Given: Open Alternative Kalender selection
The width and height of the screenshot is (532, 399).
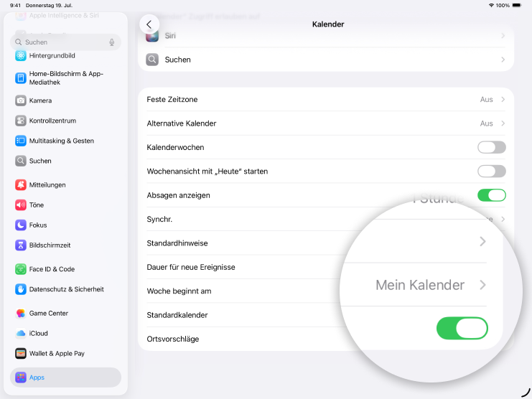Looking at the screenshot, I should (325, 123).
